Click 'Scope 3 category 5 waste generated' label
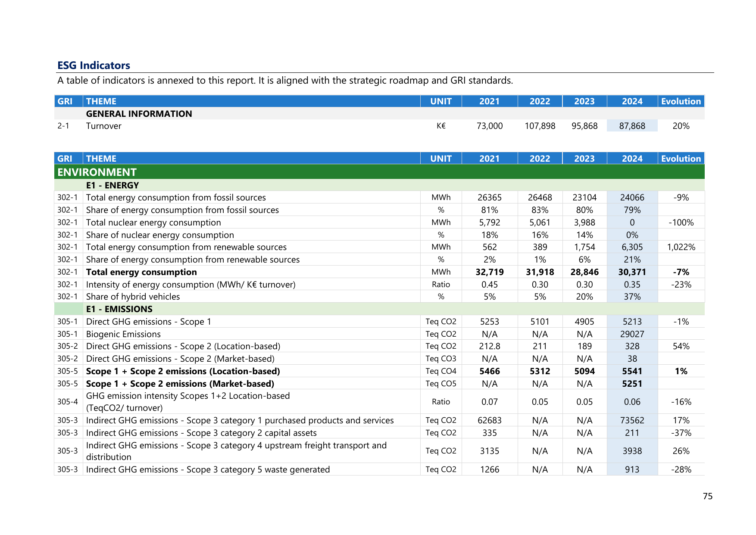The width and height of the screenshot is (756, 535). (208, 469)
